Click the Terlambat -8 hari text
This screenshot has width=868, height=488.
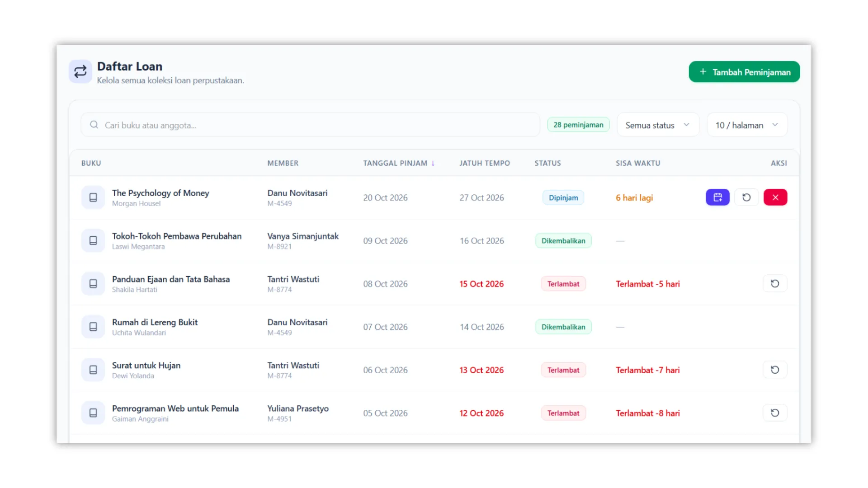coord(648,413)
